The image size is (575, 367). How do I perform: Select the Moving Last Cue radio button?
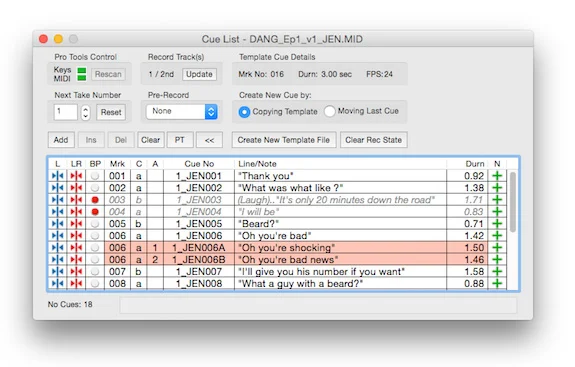(329, 111)
